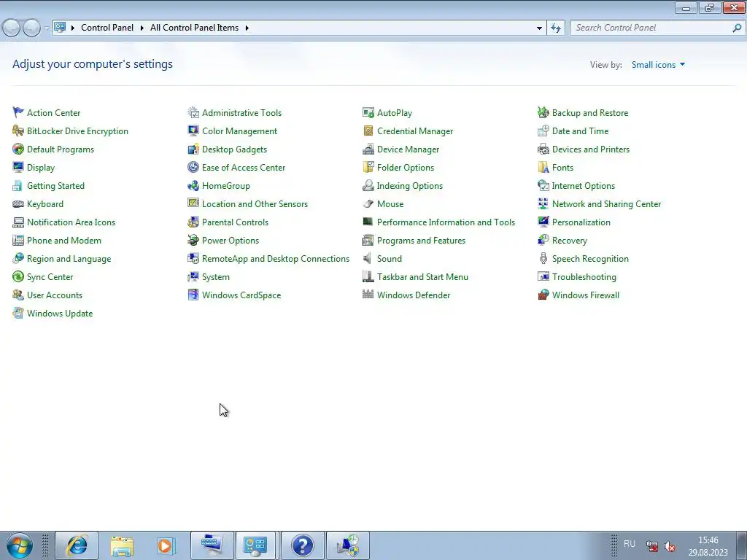Image resolution: width=747 pixels, height=560 pixels.
Task: Open Windows Media Player from the taskbar
Action: (x=166, y=545)
